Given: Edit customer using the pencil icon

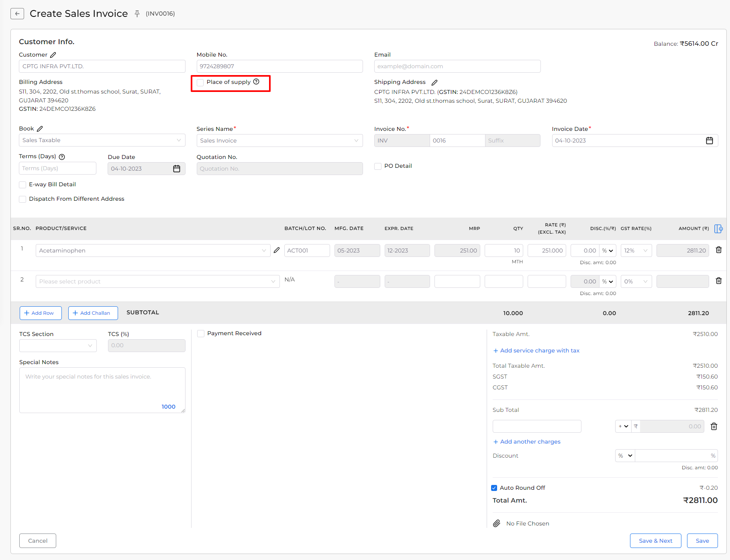Looking at the screenshot, I should pyautogui.click(x=53, y=55).
